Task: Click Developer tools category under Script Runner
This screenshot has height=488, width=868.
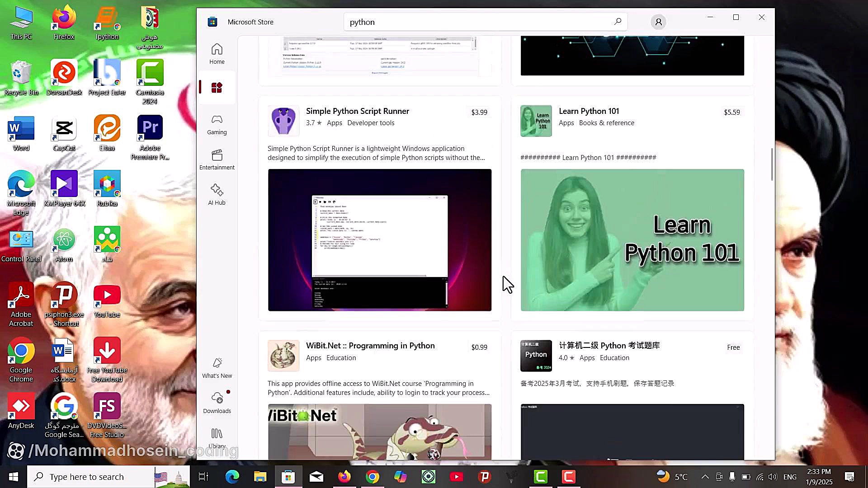Action: tap(371, 123)
